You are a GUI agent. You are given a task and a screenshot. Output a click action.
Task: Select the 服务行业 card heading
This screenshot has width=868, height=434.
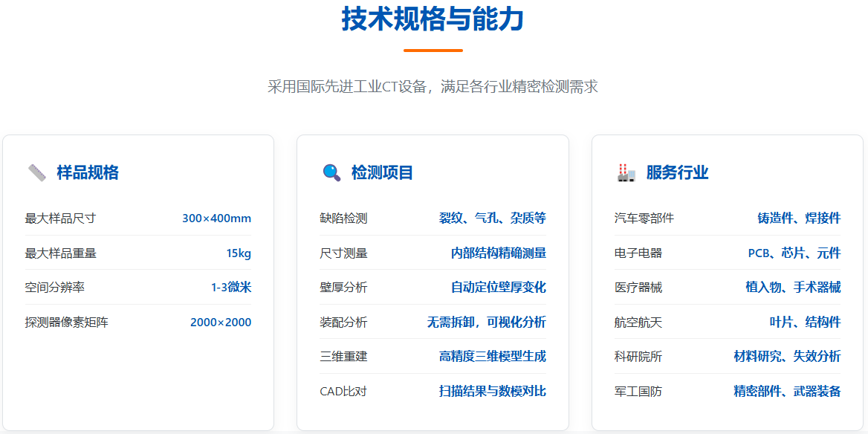677,172
